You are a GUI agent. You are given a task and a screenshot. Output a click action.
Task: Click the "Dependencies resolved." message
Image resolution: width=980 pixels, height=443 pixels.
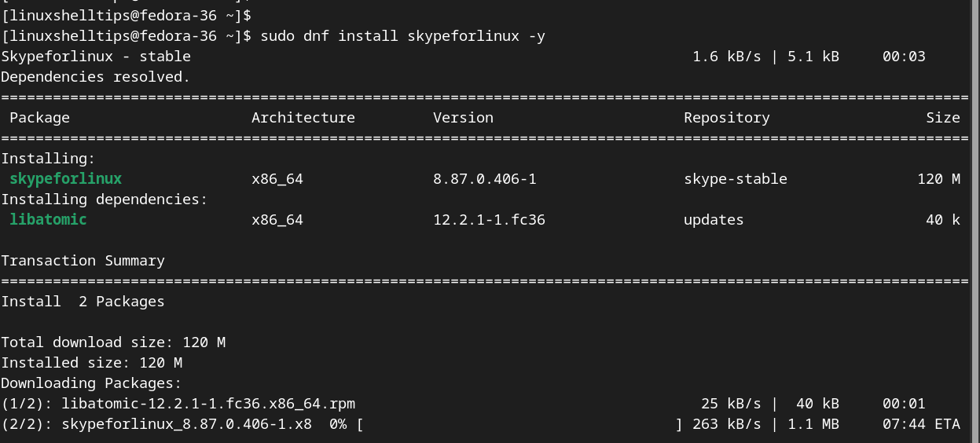click(x=95, y=77)
